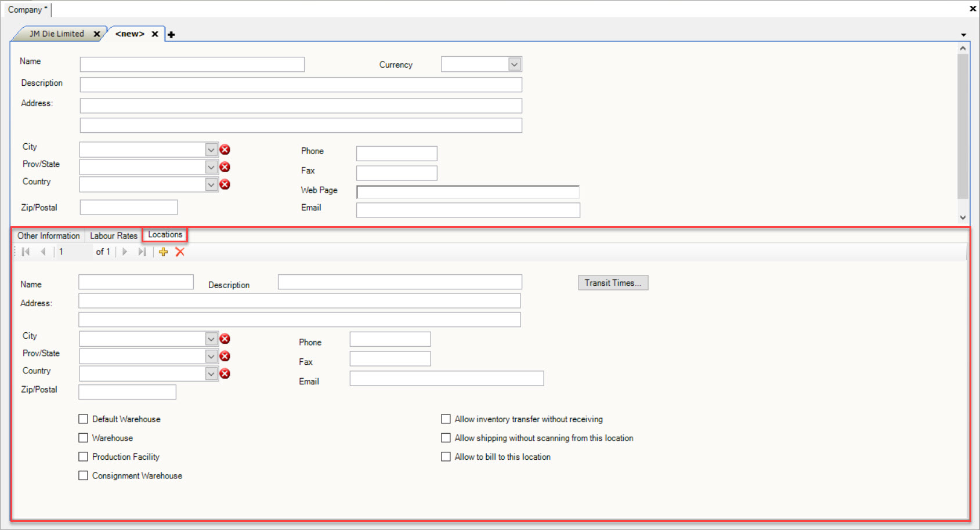
Task: Click the company Name input field
Action: (x=192, y=64)
